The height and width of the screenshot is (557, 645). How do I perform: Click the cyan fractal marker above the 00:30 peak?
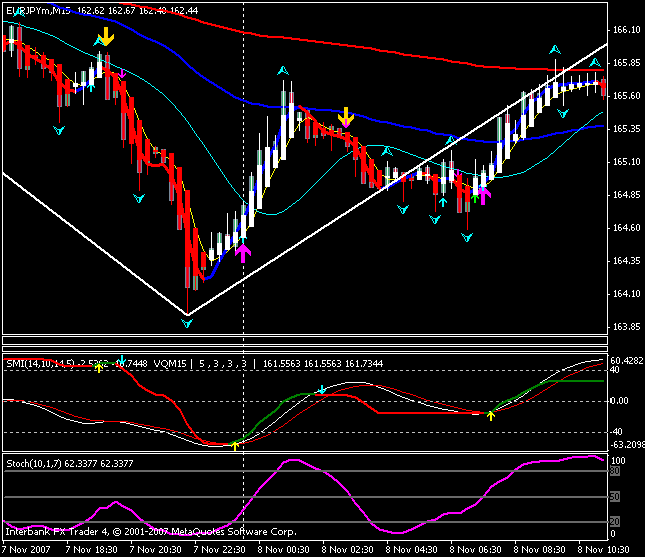283,71
